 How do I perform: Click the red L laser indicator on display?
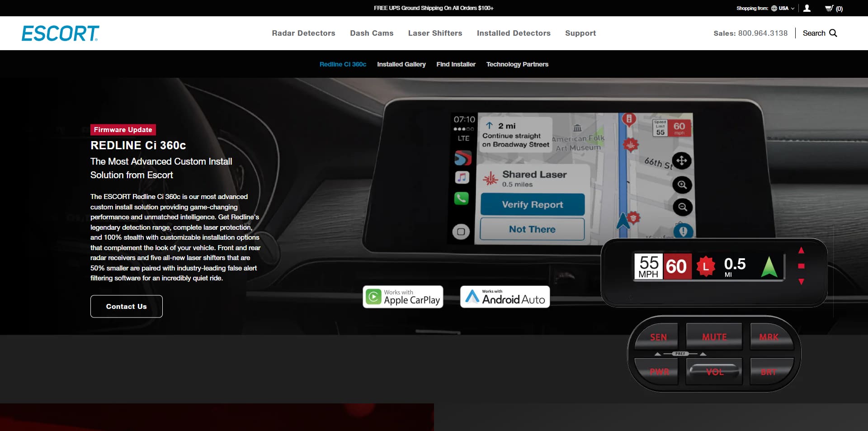click(x=706, y=266)
